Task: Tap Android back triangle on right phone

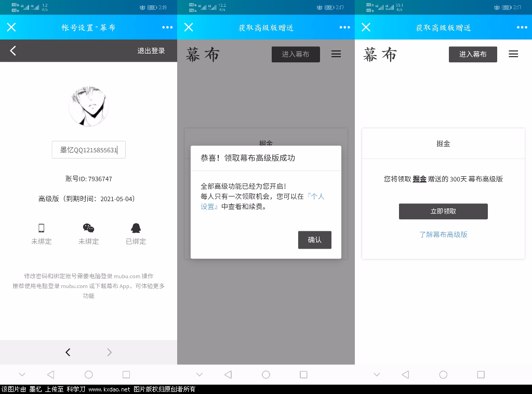Action: click(x=405, y=375)
